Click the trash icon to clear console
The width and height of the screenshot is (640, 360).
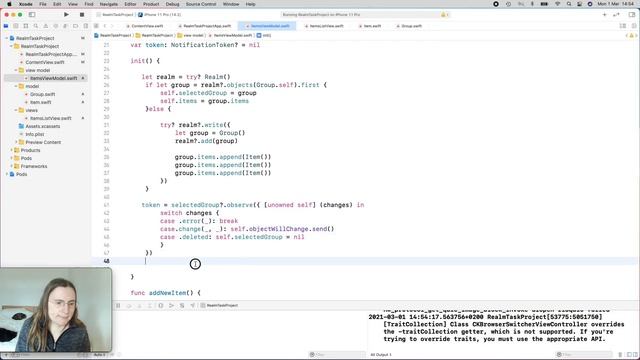620,355
